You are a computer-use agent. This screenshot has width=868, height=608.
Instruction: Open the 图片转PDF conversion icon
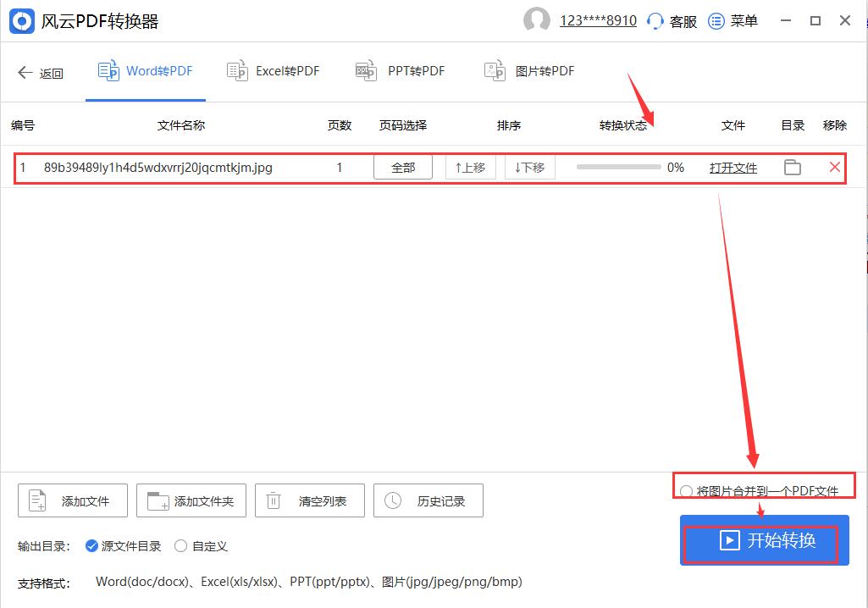click(x=495, y=71)
